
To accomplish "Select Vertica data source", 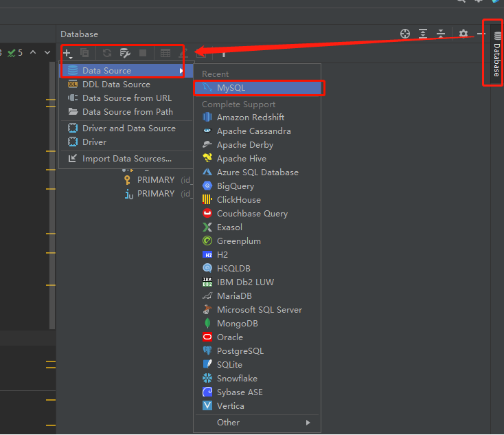I will point(257,405).
